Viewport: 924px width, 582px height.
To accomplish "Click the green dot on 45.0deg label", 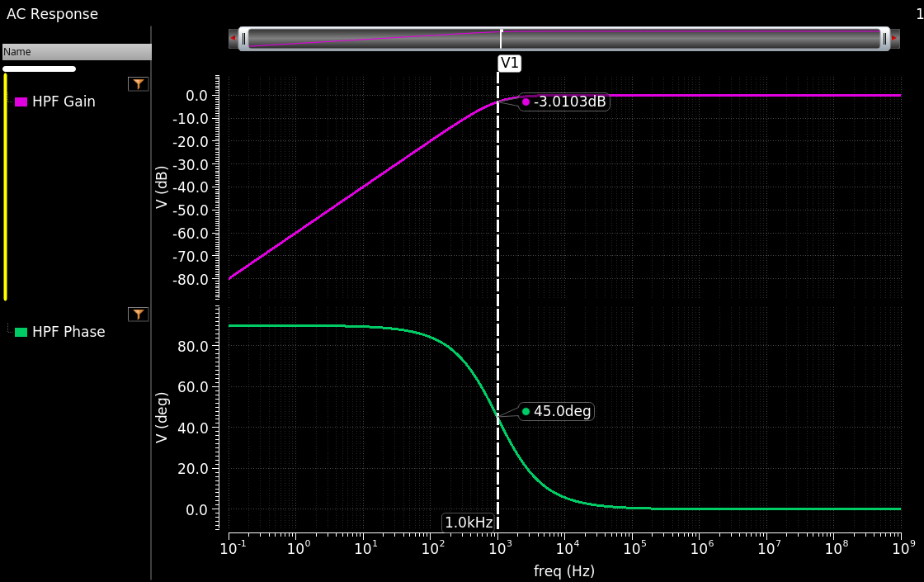I will pyautogui.click(x=526, y=411).
